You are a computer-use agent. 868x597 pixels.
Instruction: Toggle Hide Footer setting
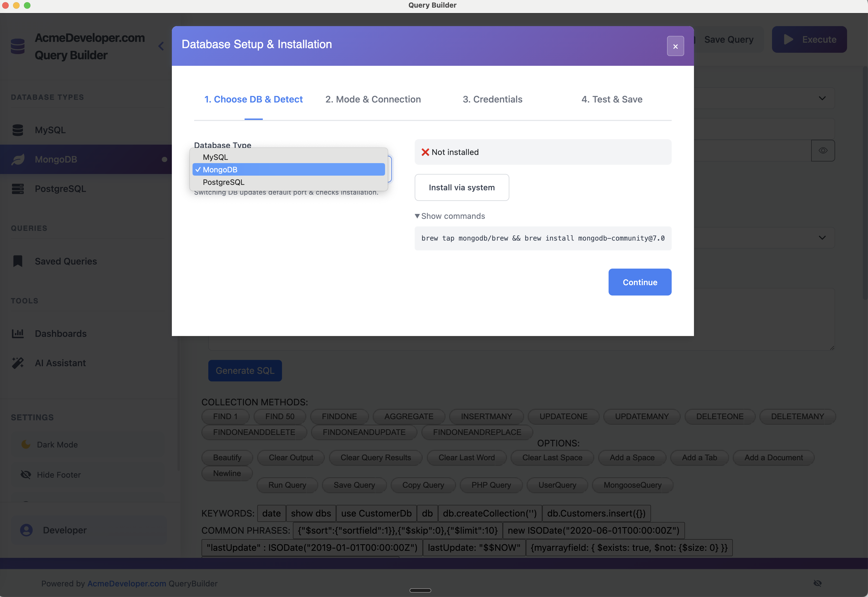coord(89,475)
